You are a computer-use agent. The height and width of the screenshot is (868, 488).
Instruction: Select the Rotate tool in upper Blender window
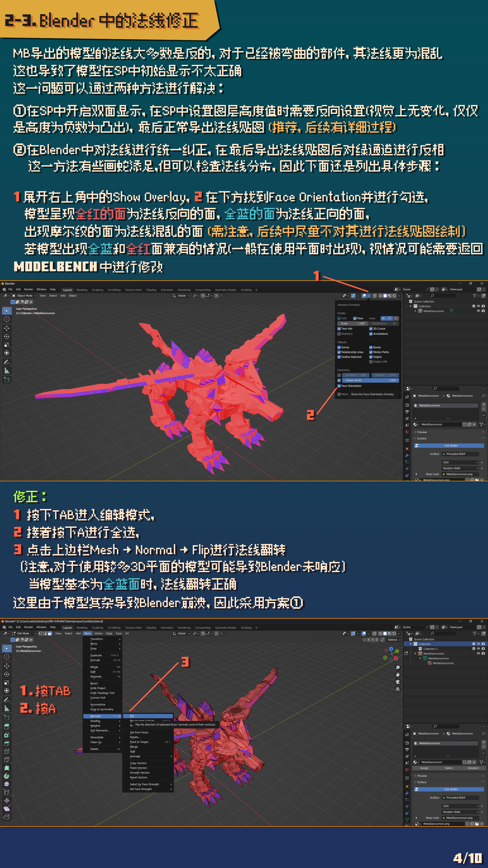(7, 337)
